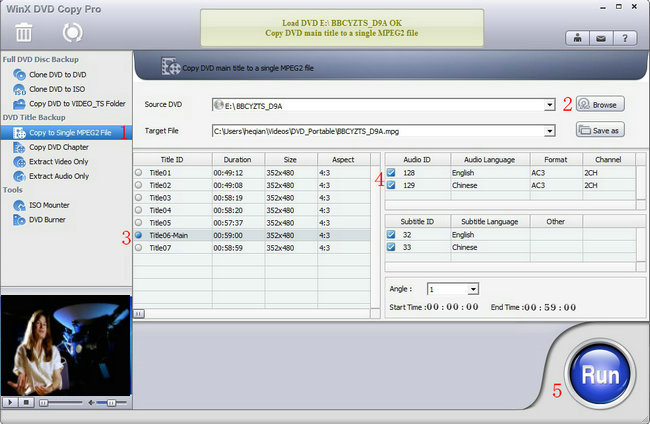Click the Clone DVD to DVD icon
The image size is (650, 424).
point(19,75)
